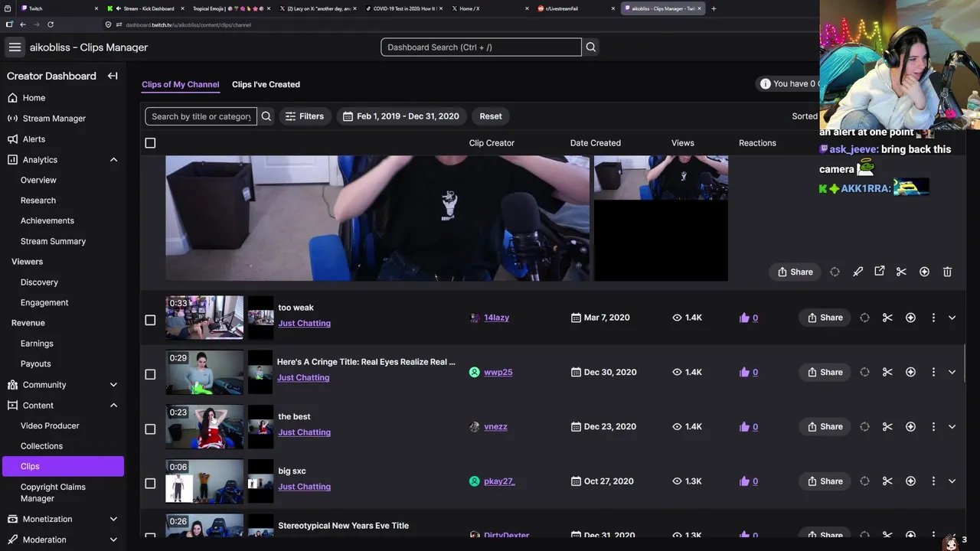Select Clips of My Channel tab
This screenshot has width=980, height=551.
(x=180, y=84)
